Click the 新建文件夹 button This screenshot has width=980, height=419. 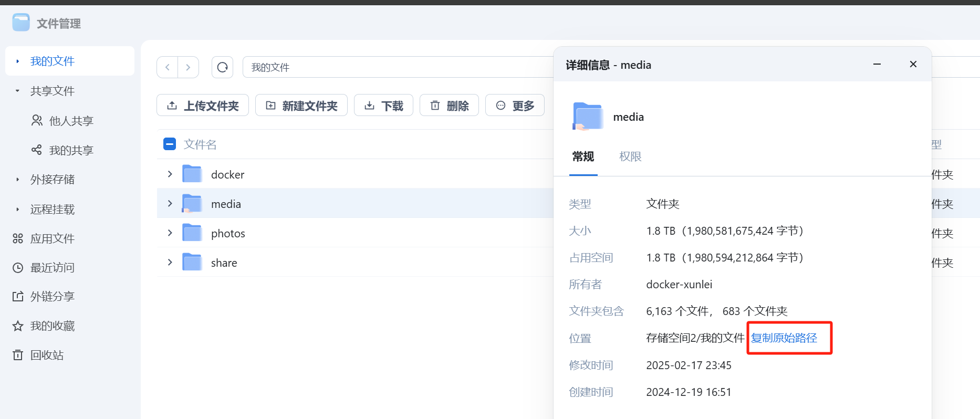click(301, 106)
